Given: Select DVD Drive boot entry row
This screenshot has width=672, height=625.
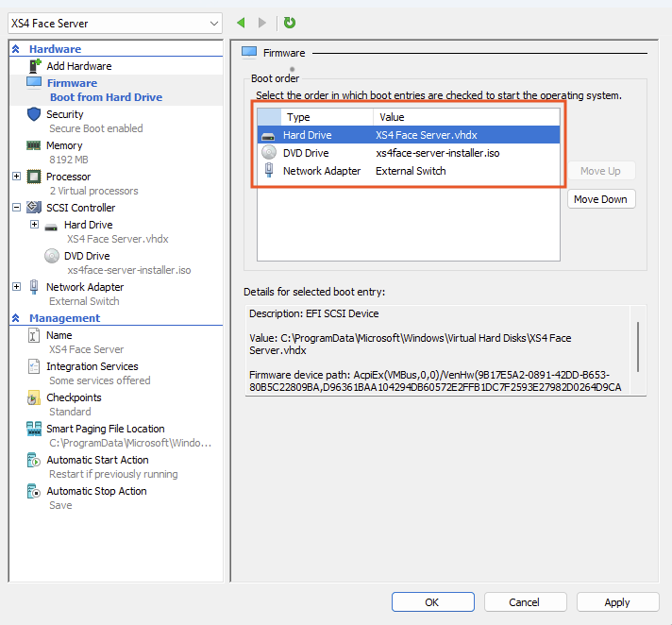Looking at the screenshot, I should pyautogui.click(x=408, y=153).
